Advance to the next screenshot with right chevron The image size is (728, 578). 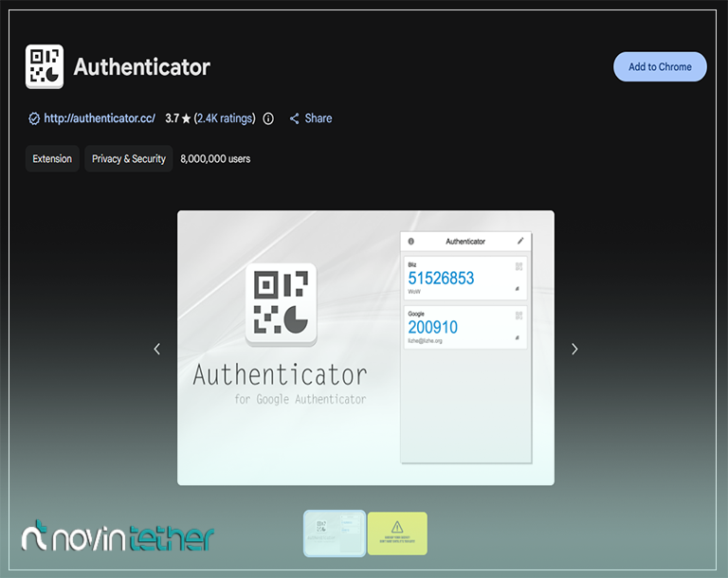pyautogui.click(x=574, y=349)
